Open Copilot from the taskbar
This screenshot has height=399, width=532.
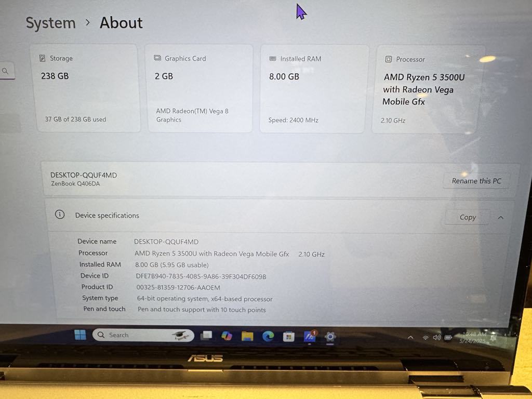tap(227, 336)
